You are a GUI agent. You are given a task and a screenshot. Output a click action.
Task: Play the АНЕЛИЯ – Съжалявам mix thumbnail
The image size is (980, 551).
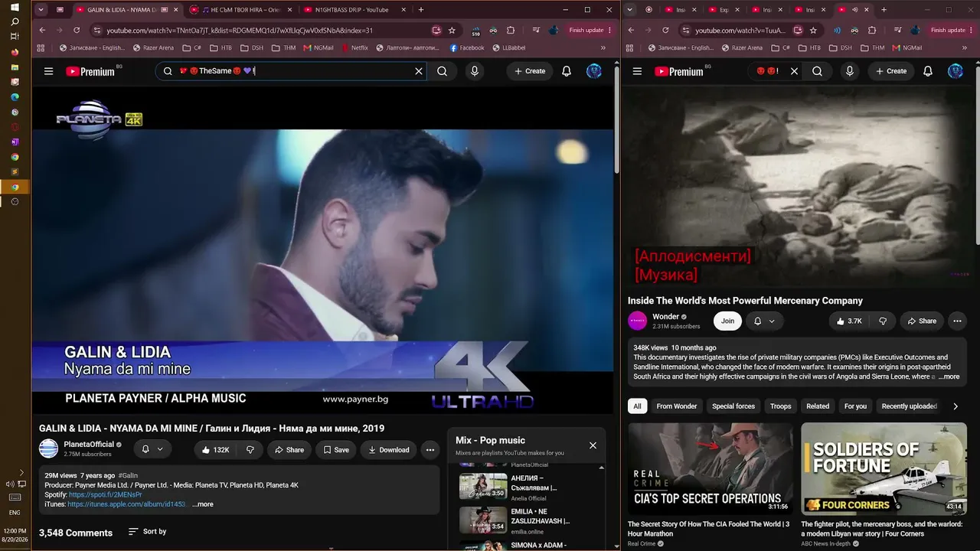point(483,487)
